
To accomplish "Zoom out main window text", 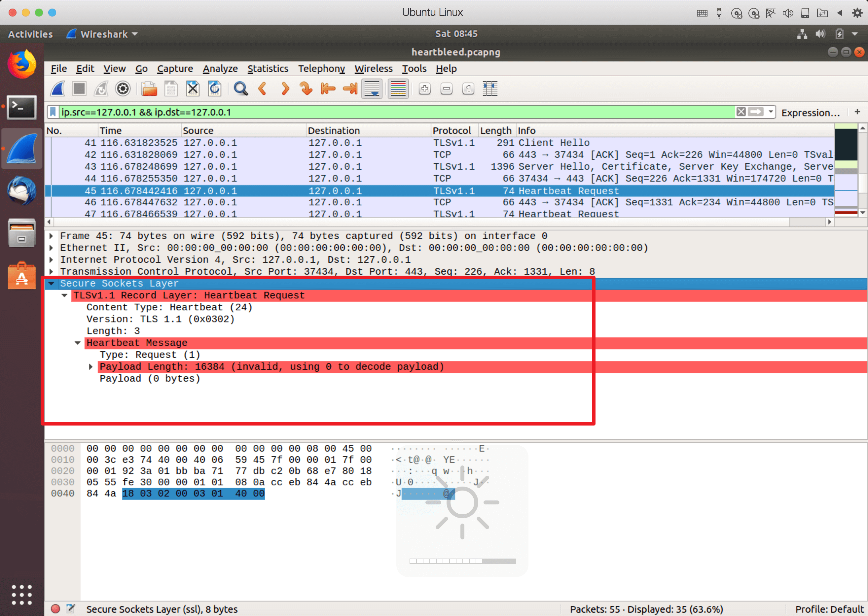I will pos(446,89).
